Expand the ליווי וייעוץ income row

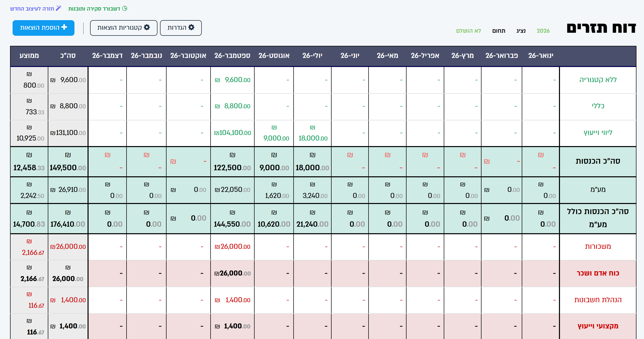pyautogui.click(x=598, y=133)
